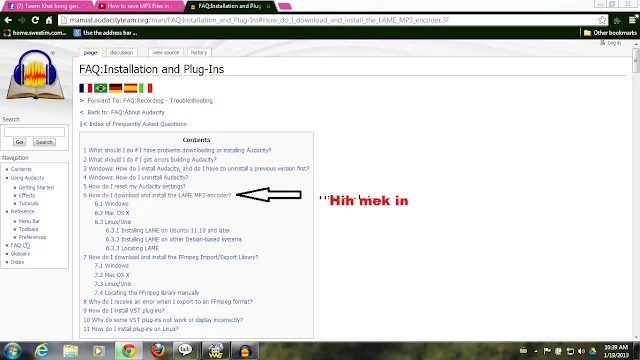Show hidden tray icons arrow
The width and height of the screenshot is (640, 360).
(536, 351)
